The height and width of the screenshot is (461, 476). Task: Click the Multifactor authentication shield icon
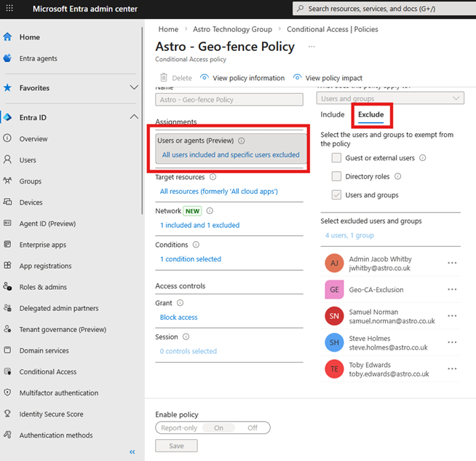point(7,393)
